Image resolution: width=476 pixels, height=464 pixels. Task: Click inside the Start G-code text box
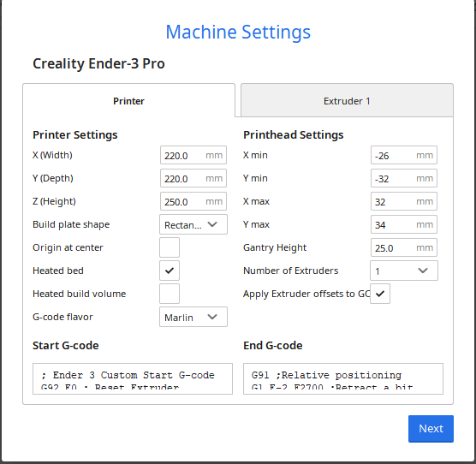click(133, 378)
